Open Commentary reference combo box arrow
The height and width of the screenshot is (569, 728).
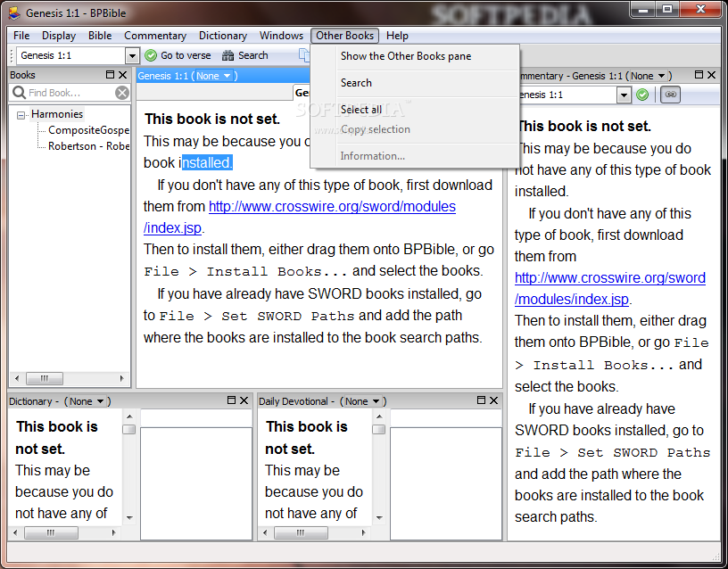pyautogui.click(x=624, y=95)
